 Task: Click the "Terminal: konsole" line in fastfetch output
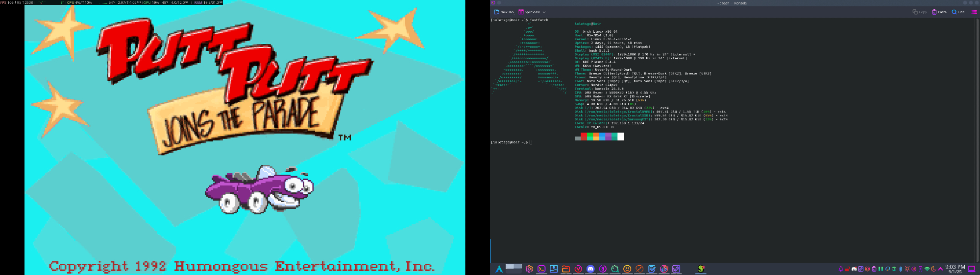[599, 89]
